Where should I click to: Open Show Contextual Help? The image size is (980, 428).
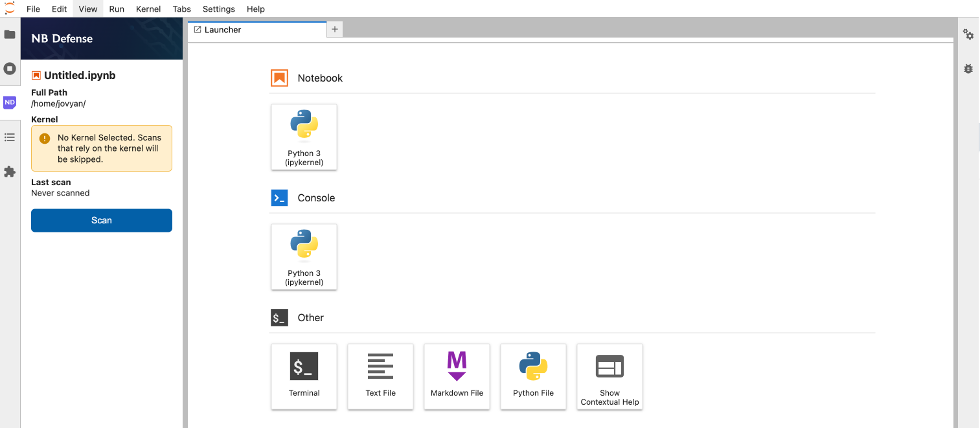click(610, 376)
